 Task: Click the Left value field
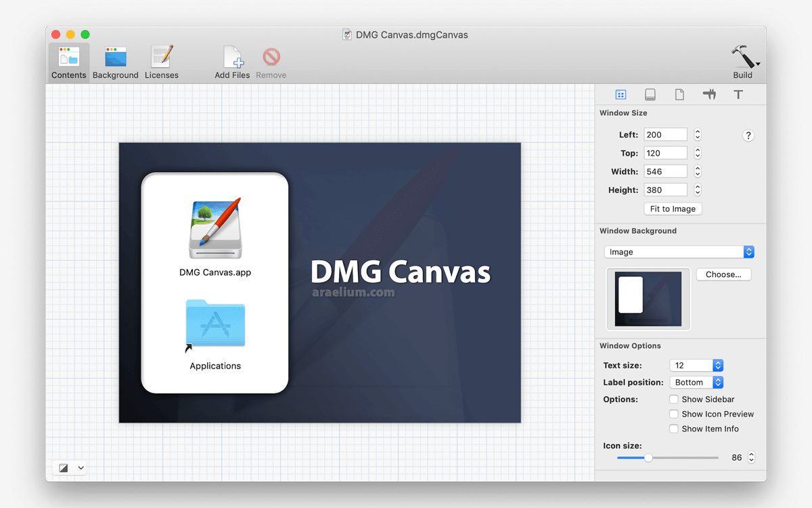[x=666, y=135]
